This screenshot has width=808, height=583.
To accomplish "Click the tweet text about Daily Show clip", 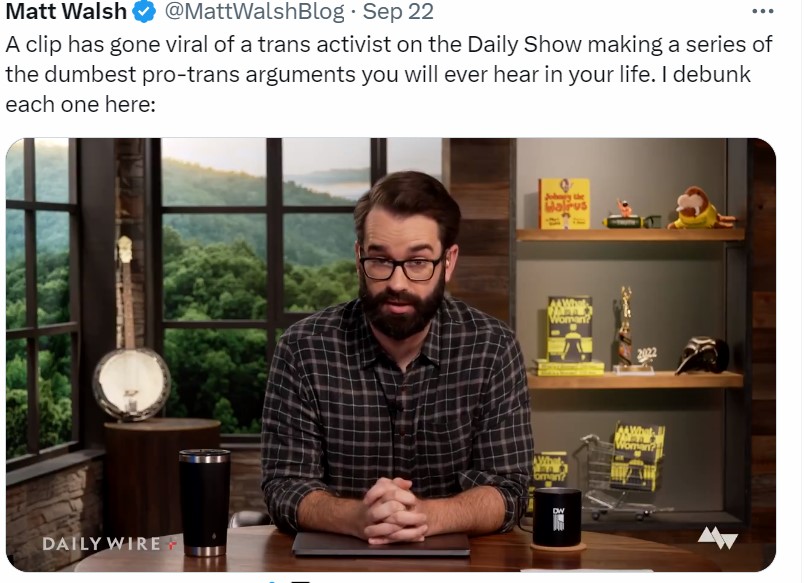I will [x=389, y=74].
